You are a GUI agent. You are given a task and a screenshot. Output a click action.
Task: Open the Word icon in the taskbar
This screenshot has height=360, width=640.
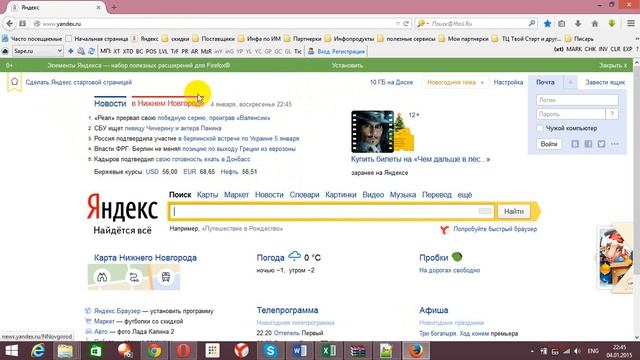pyautogui.click(x=300, y=351)
